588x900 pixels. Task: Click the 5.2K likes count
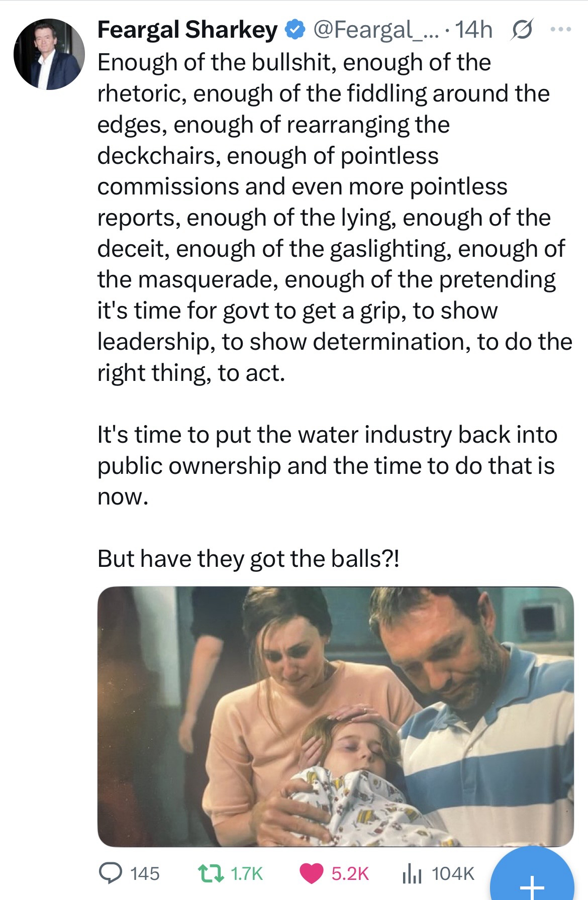pyautogui.click(x=350, y=873)
